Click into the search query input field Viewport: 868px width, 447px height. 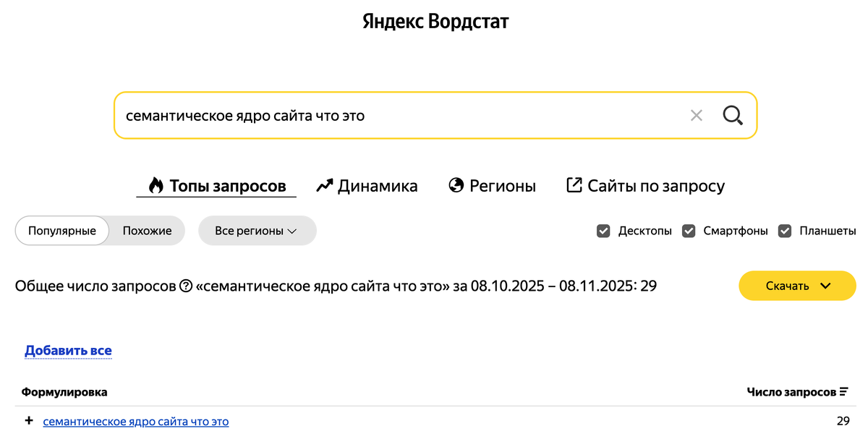click(398, 115)
